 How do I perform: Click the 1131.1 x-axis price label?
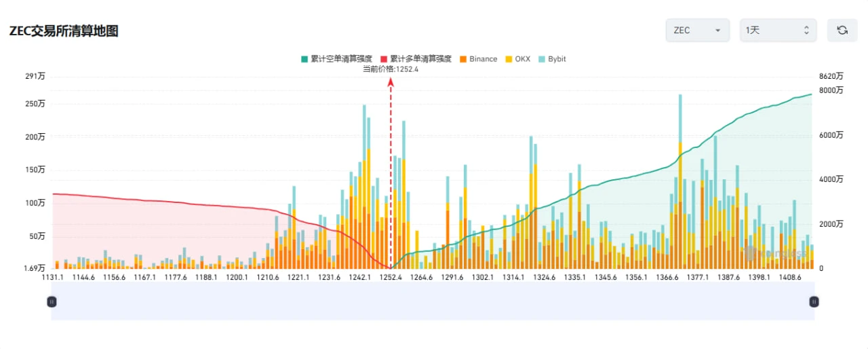53,277
